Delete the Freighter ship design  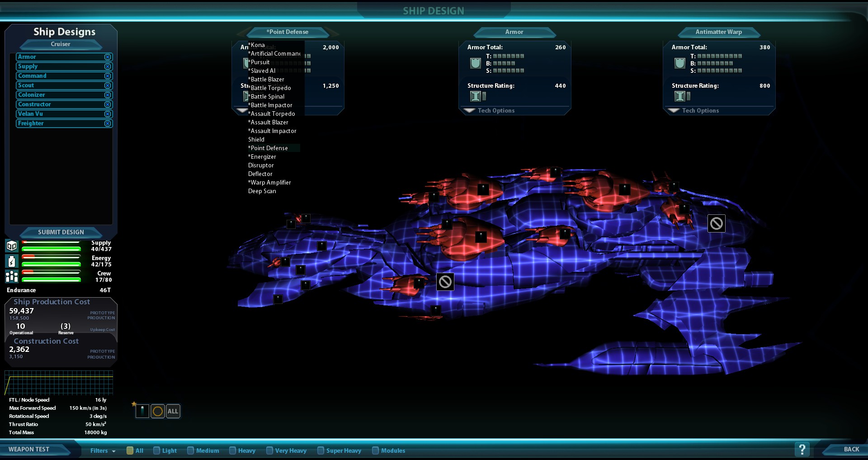coord(108,123)
